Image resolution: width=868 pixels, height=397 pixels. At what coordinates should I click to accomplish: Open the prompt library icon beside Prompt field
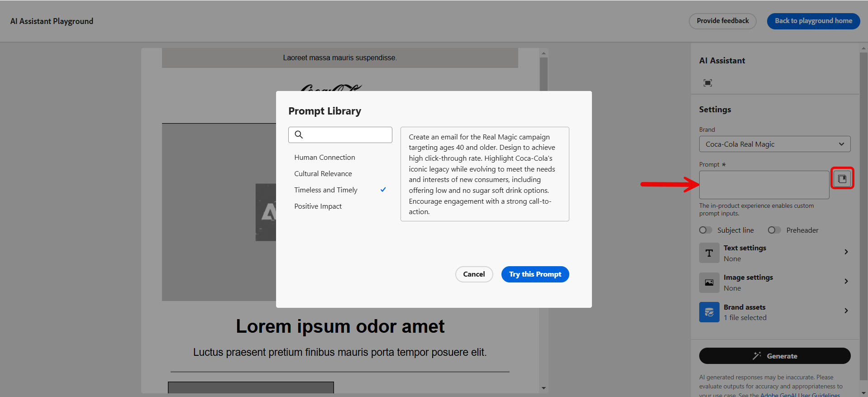[x=842, y=179]
